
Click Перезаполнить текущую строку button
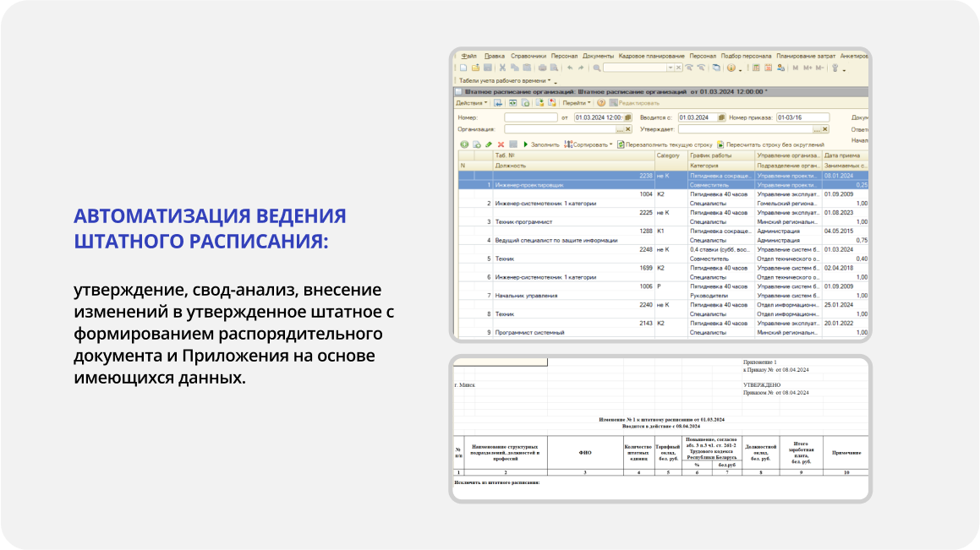click(665, 144)
